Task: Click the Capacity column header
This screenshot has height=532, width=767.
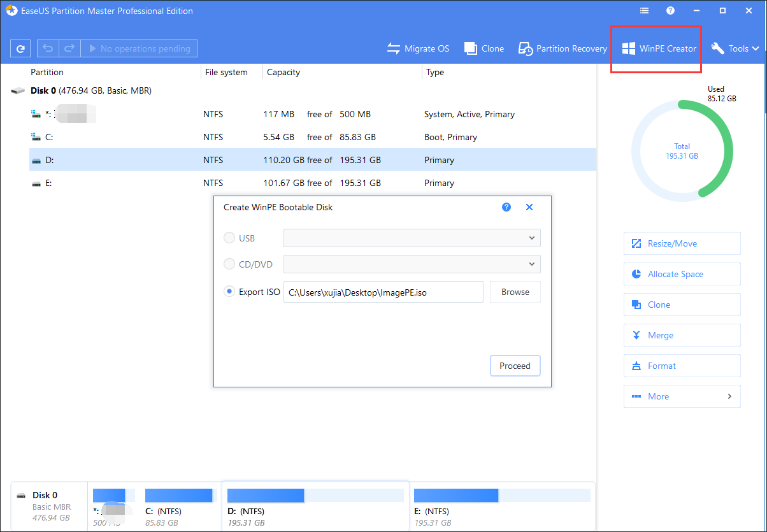Action: tap(283, 72)
